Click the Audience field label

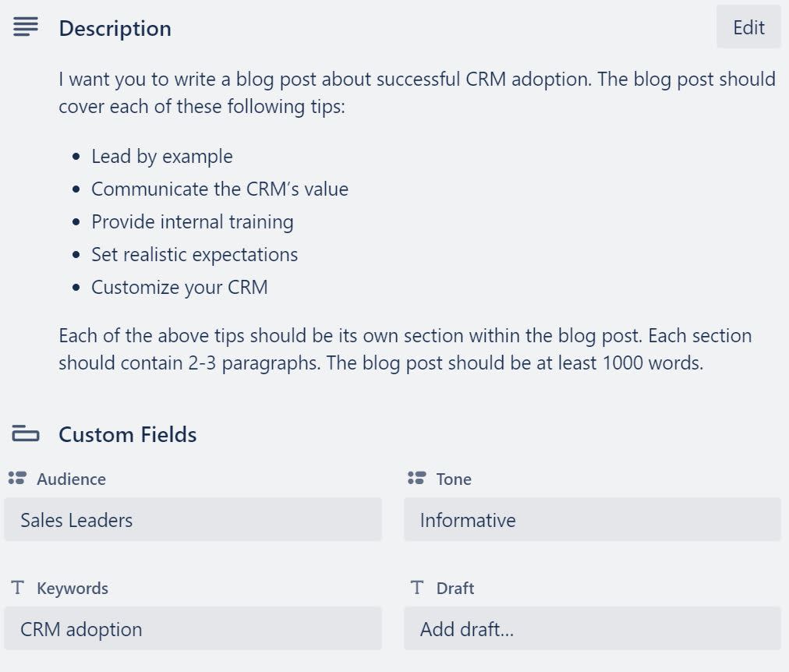71,479
